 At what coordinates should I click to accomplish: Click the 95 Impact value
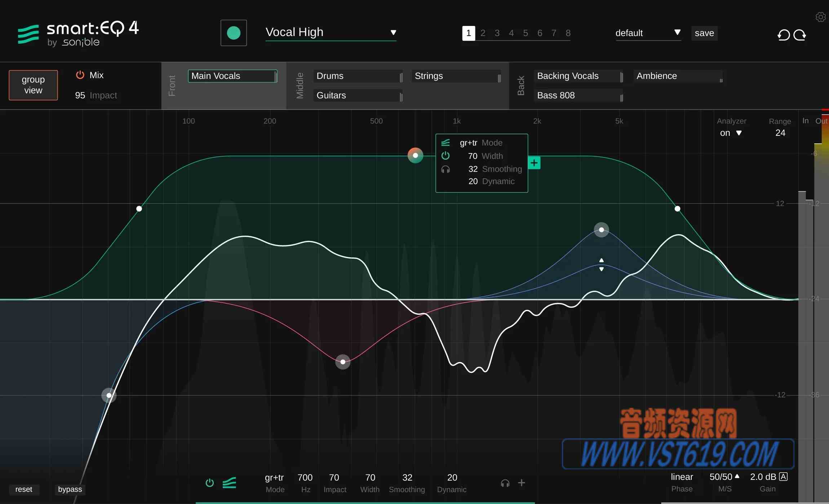click(x=80, y=95)
